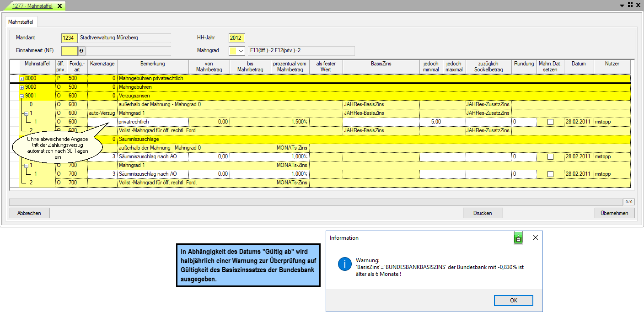Expand the 8000 Mahnstaffel tree node
This screenshot has height=312, width=644.
pyautogui.click(x=21, y=79)
